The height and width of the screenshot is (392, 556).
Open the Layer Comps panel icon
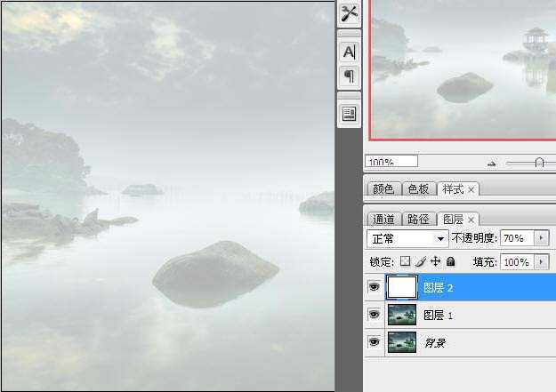(x=350, y=114)
